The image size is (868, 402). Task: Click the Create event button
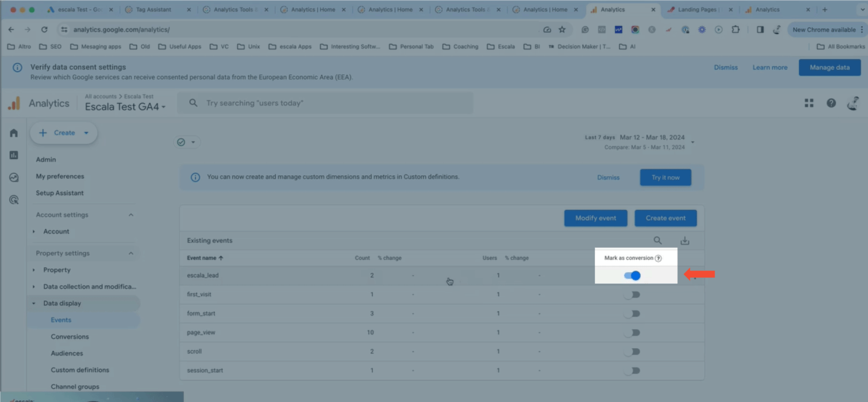click(x=665, y=218)
